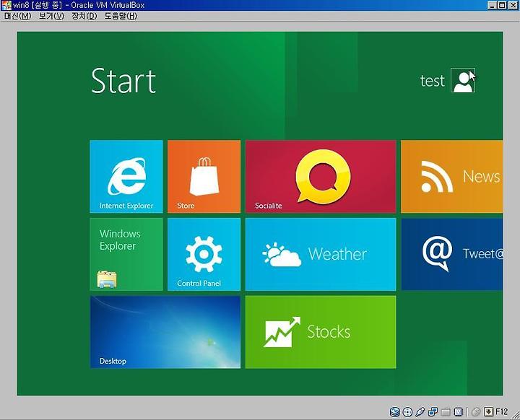Click the network adapters status icon

click(x=433, y=412)
